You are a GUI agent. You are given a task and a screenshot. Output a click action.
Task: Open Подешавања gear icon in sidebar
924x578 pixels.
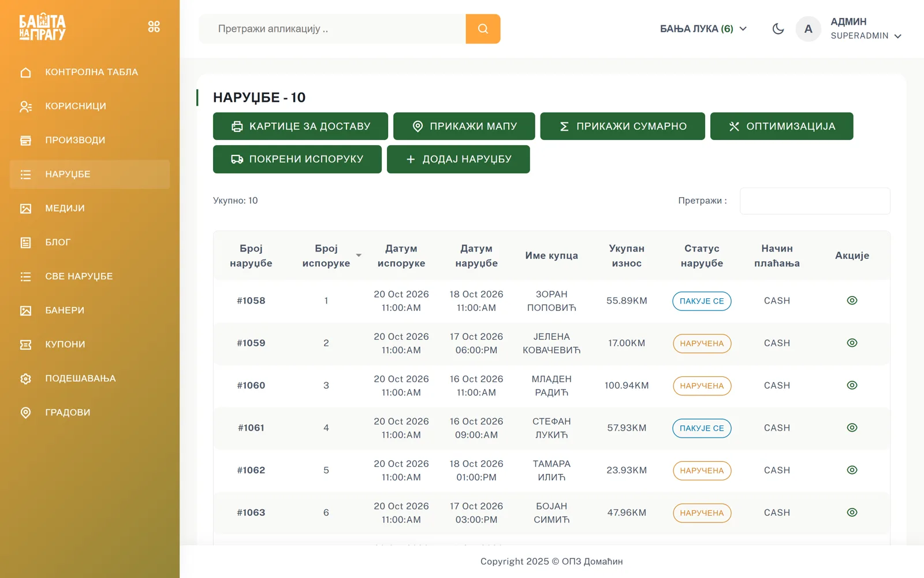25,379
